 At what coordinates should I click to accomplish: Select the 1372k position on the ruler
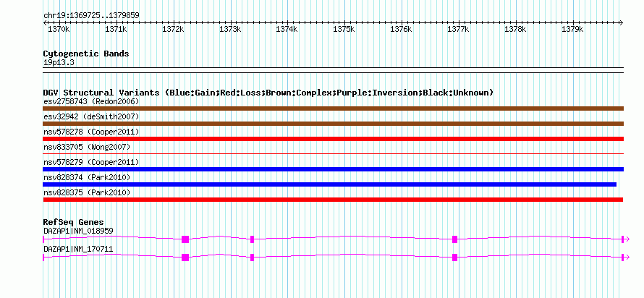[x=173, y=30]
